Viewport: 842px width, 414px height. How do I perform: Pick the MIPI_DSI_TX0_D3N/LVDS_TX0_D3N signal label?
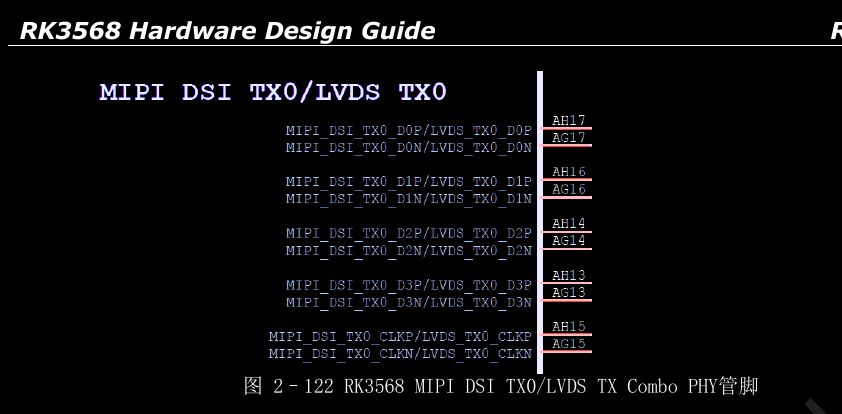coord(408,303)
